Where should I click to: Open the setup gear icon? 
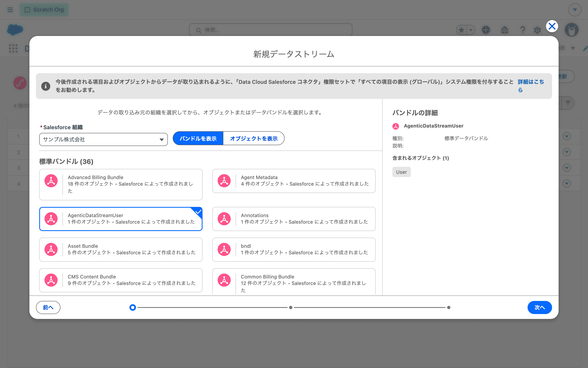point(537,30)
